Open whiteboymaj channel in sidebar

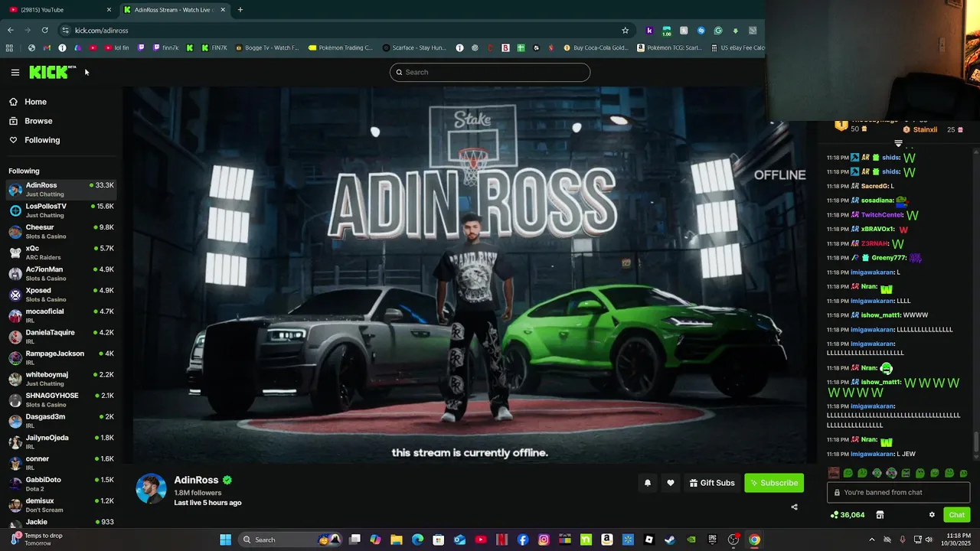[x=61, y=379]
